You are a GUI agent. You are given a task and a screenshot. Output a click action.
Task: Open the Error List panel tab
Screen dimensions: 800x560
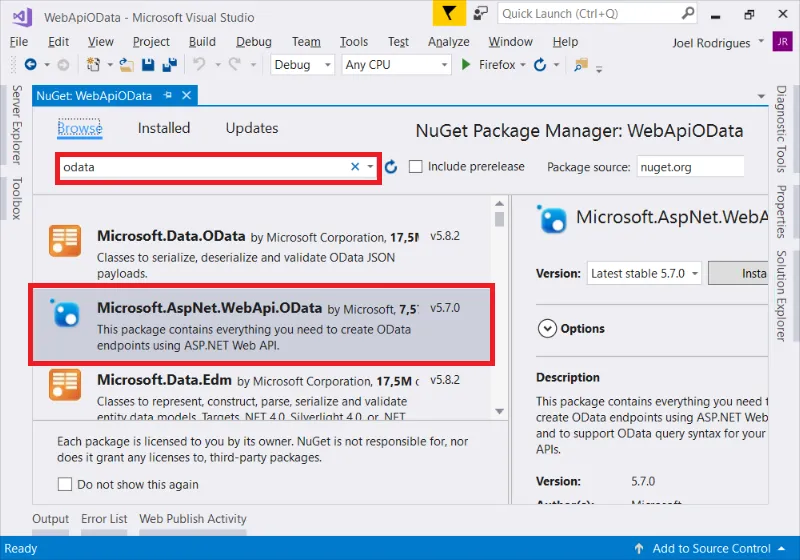pos(104,519)
